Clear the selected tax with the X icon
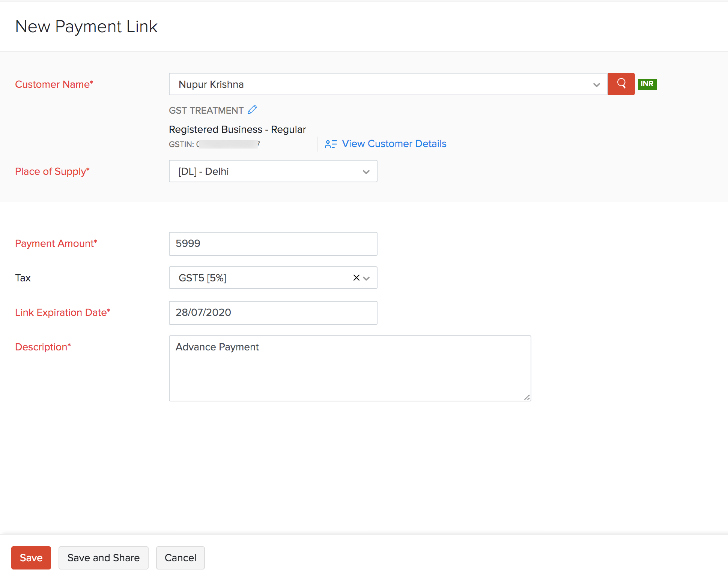This screenshot has height=580, width=728. tap(355, 278)
